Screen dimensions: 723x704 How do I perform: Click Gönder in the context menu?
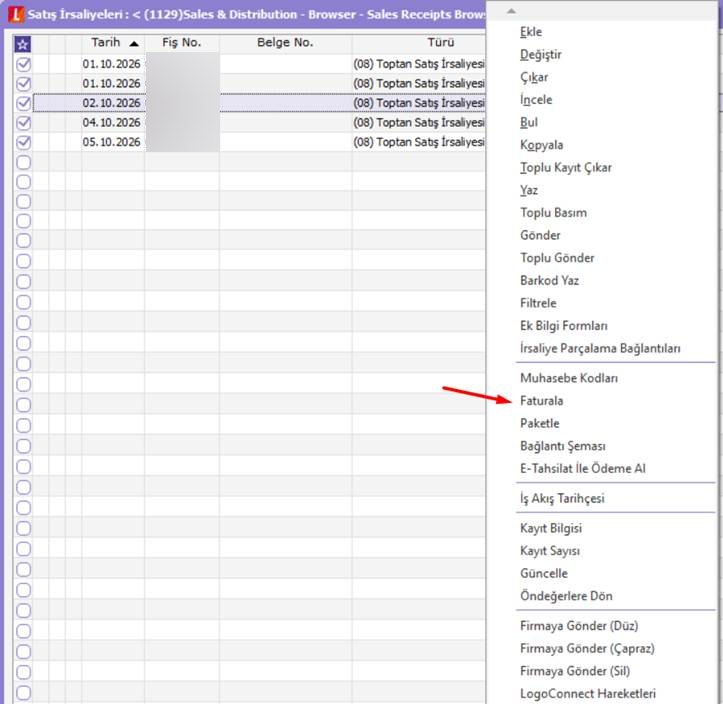point(540,235)
